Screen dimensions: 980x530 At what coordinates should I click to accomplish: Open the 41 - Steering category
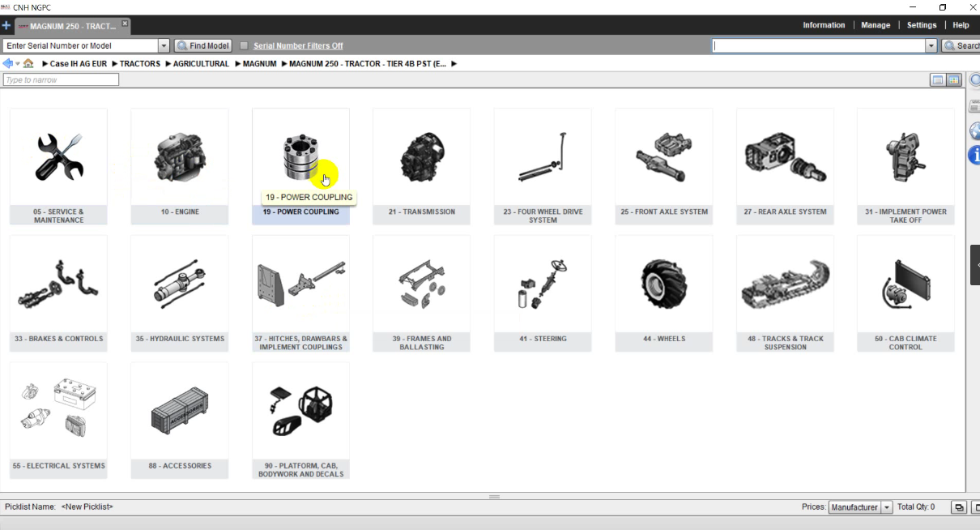point(543,293)
